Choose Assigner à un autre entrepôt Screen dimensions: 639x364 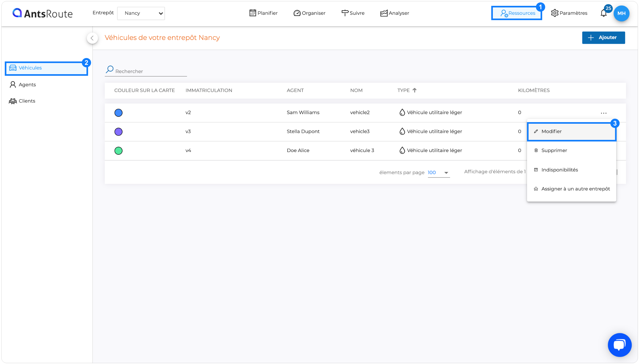click(x=572, y=189)
